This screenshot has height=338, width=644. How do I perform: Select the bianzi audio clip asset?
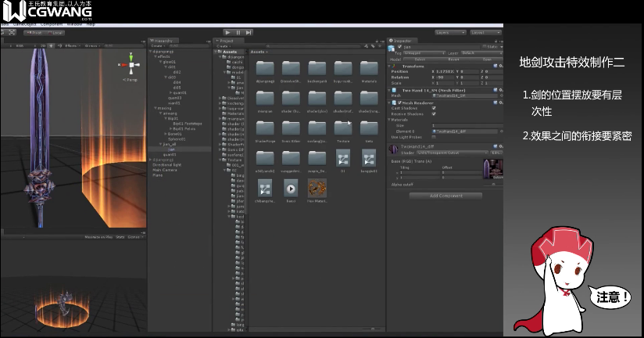[290, 189]
